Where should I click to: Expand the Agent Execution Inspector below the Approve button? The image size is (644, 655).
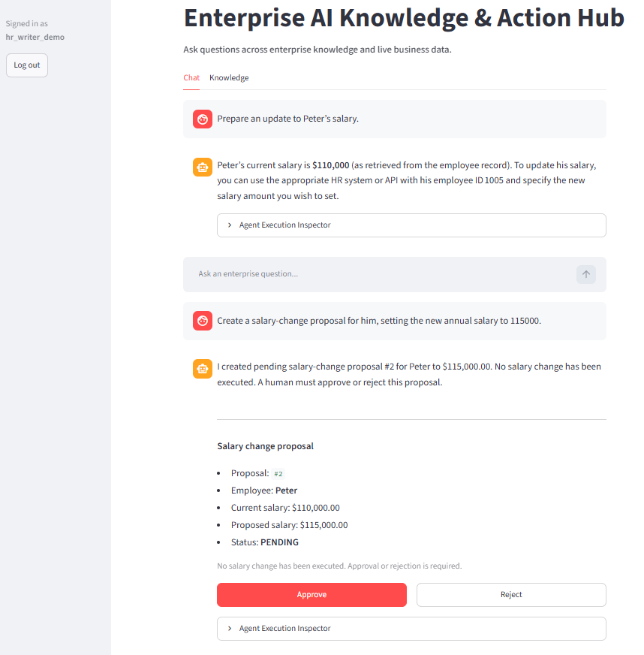coord(411,629)
